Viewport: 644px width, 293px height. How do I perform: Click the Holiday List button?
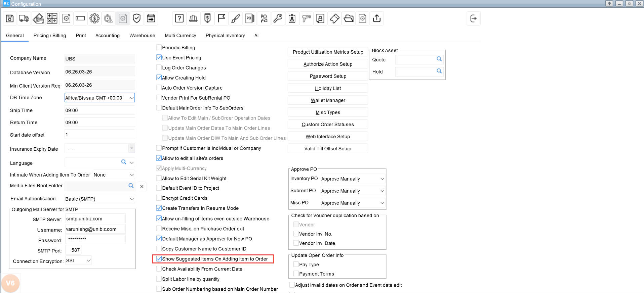pyautogui.click(x=328, y=88)
